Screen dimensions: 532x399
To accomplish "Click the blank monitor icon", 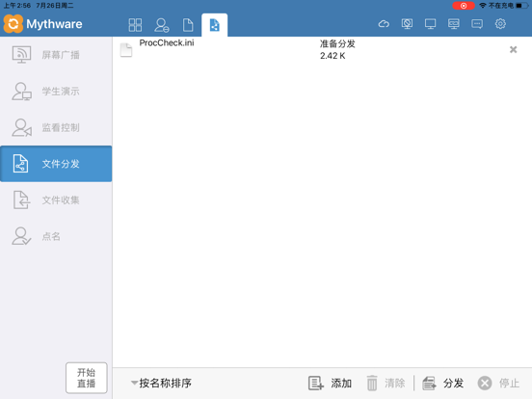I will coord(430,24).
